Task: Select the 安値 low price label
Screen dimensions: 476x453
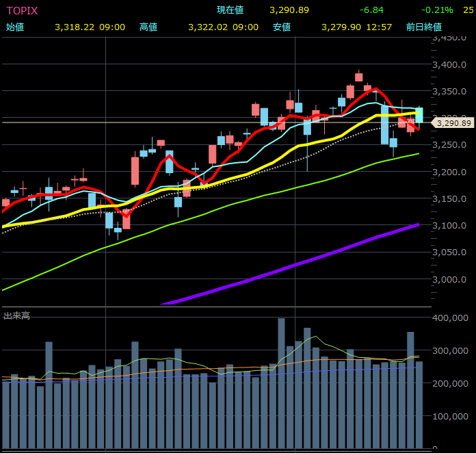Action: click(282, 27)
